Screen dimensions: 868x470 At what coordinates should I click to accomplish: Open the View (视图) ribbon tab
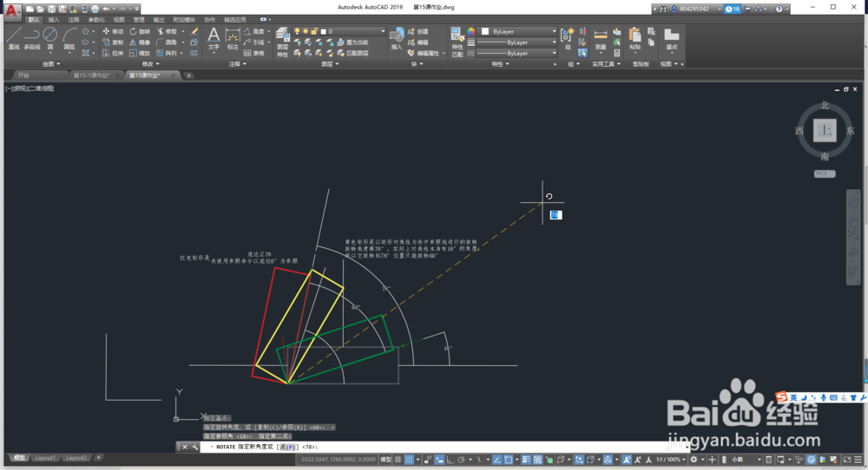119,20
